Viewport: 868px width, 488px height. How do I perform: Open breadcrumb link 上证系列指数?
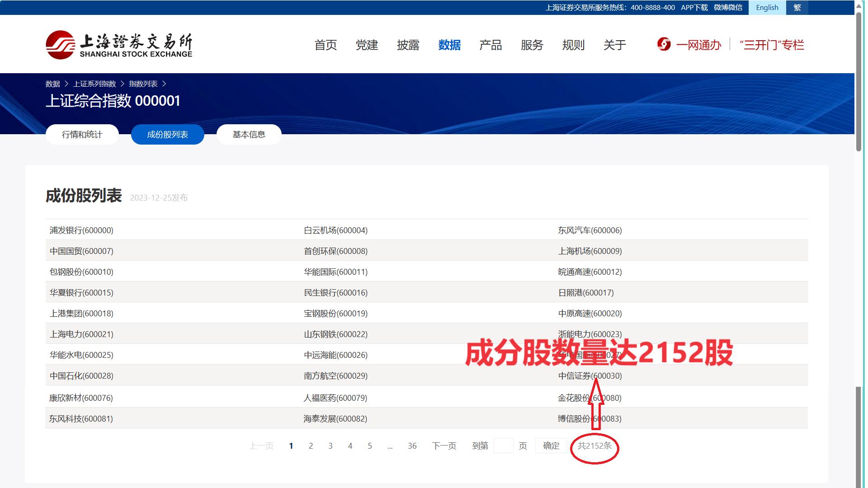pos(95,84)
